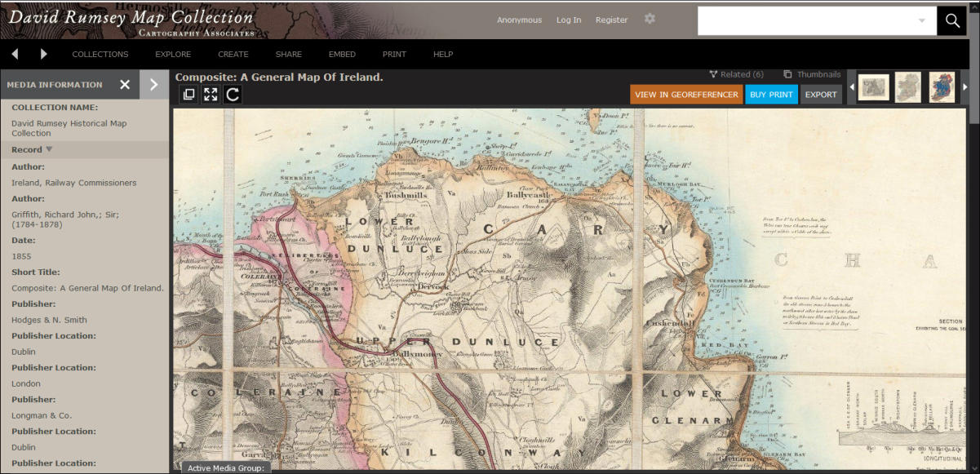This screenshot has height=474, width=980.
Task: Click publisher 'Longman & Co.'
Action: point(42,415)
